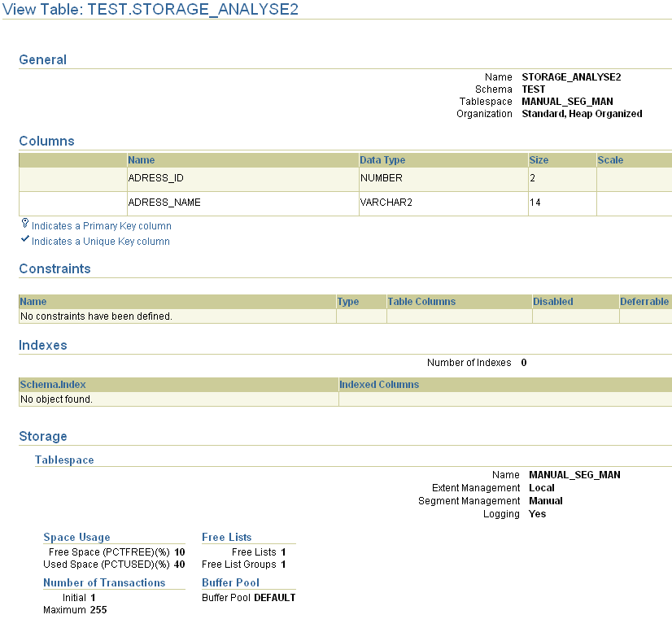Click the Free List Groups value 1
Viewport: 672px width, 619px height.
[x=283, y=565]
